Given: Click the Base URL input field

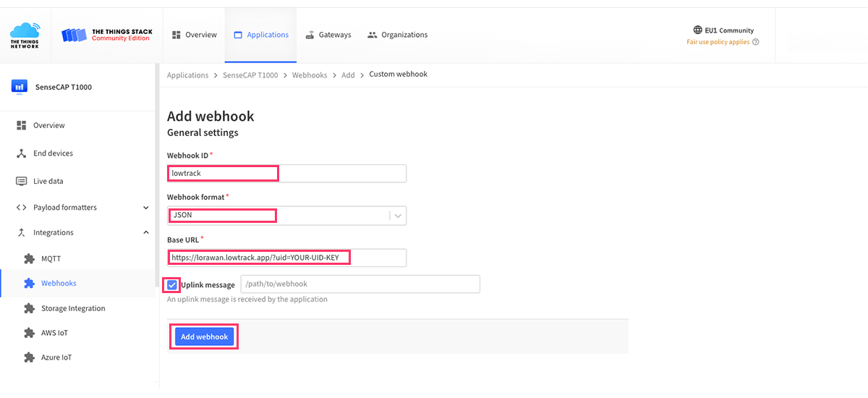Looking at the screenshot, I should click(x=286, y=258).
